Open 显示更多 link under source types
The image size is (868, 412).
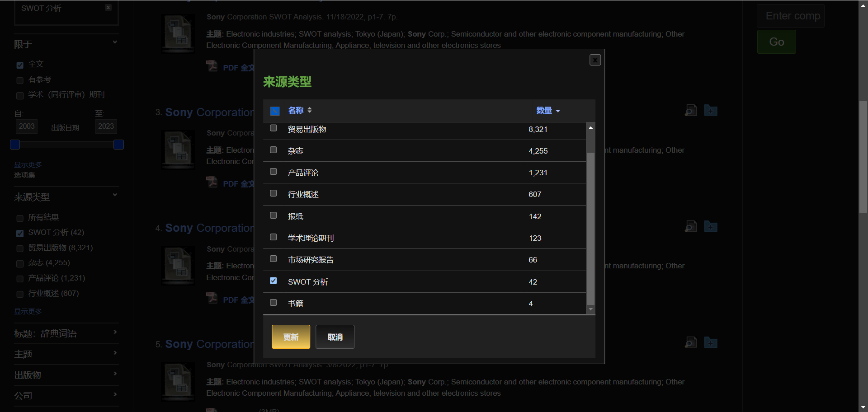pos(28,311)
